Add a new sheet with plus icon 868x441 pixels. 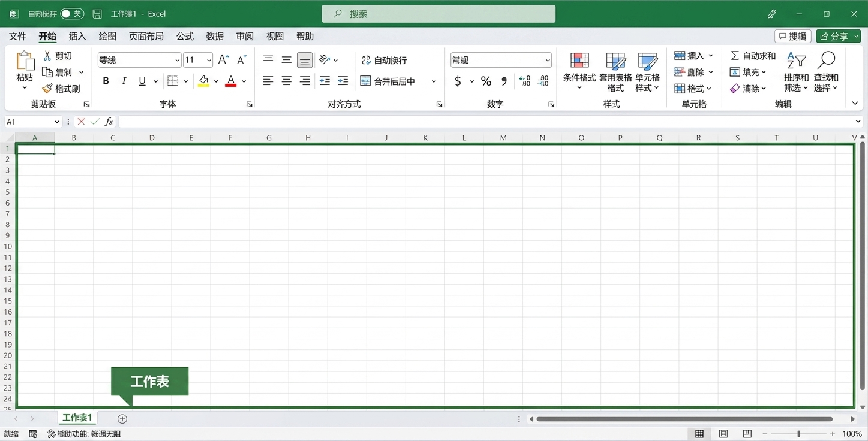[122, 419]
